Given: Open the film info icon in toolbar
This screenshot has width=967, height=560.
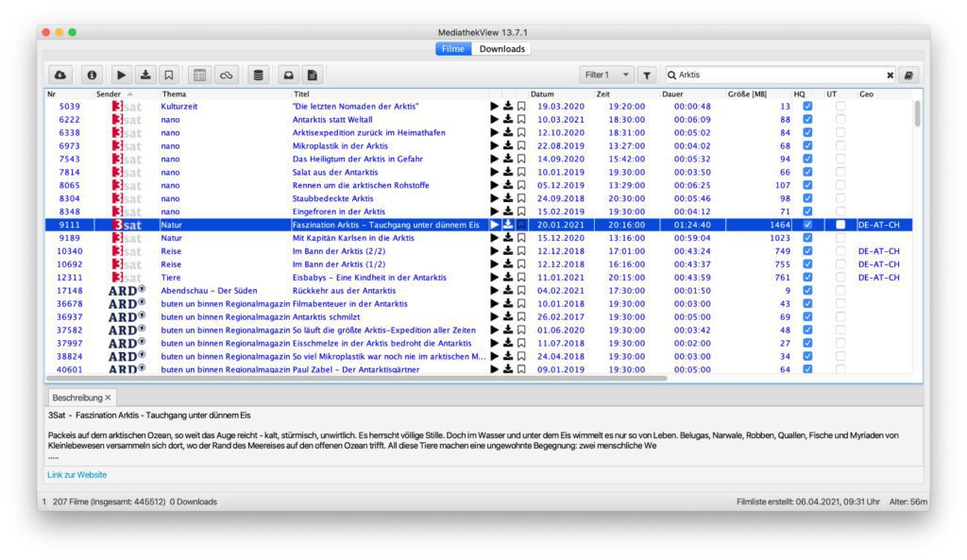Looking at the screenshot, I should click(92, 75).
